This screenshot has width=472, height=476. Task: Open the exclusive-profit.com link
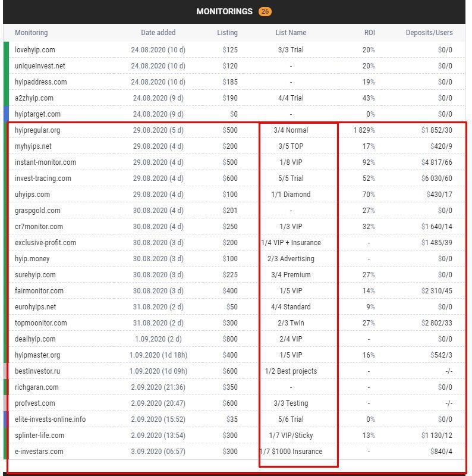point(46,243)
